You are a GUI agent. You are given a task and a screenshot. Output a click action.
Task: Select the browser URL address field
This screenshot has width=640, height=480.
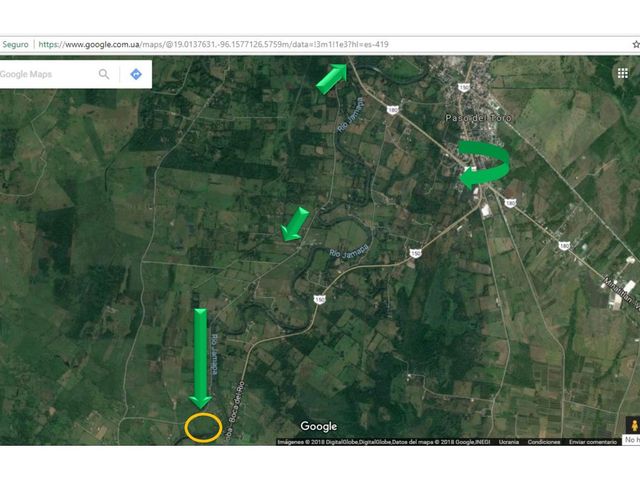click(327, 44)
